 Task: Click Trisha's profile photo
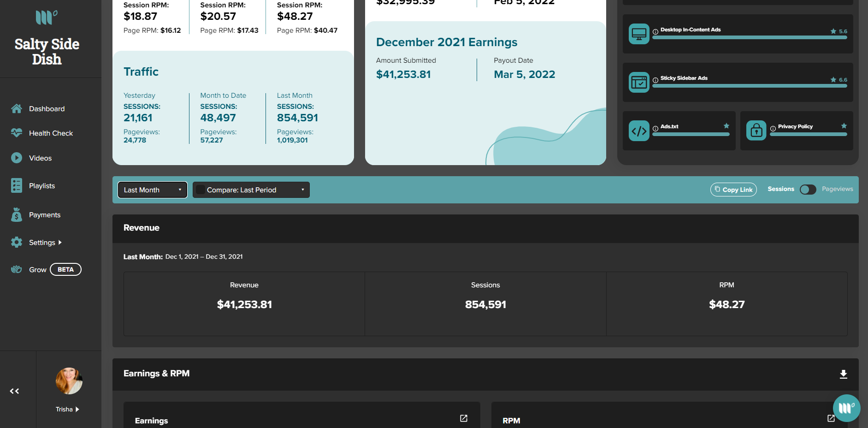[x=69, y=381]
